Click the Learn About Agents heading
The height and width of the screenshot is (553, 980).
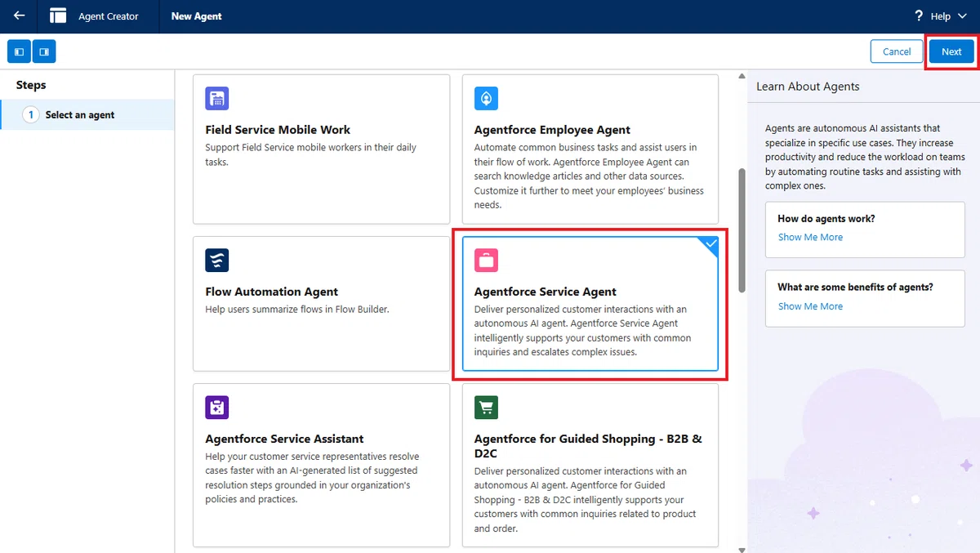(x=808, y=87)
